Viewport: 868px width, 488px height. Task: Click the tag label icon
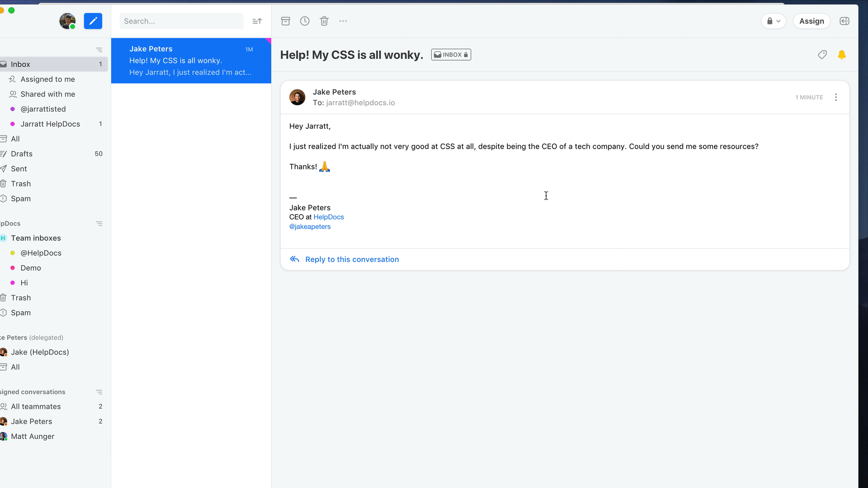[x=822, y=55]
